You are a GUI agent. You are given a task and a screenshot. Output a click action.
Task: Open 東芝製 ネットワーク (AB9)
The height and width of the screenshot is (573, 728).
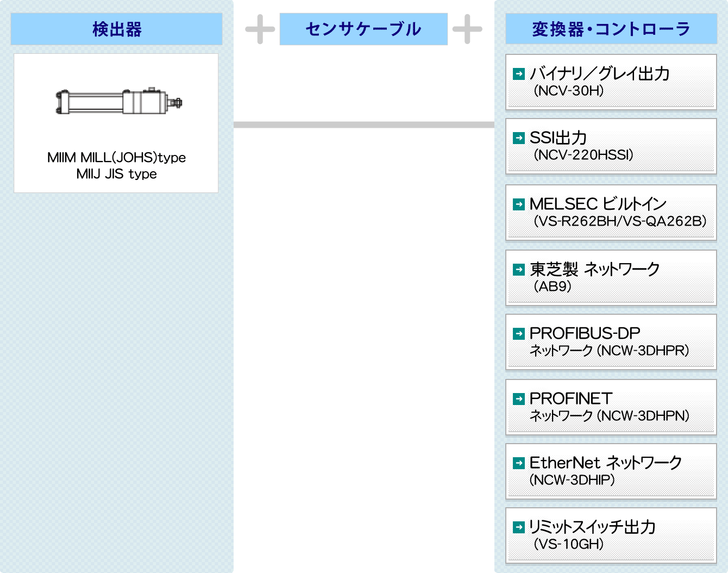pos(611,278)
